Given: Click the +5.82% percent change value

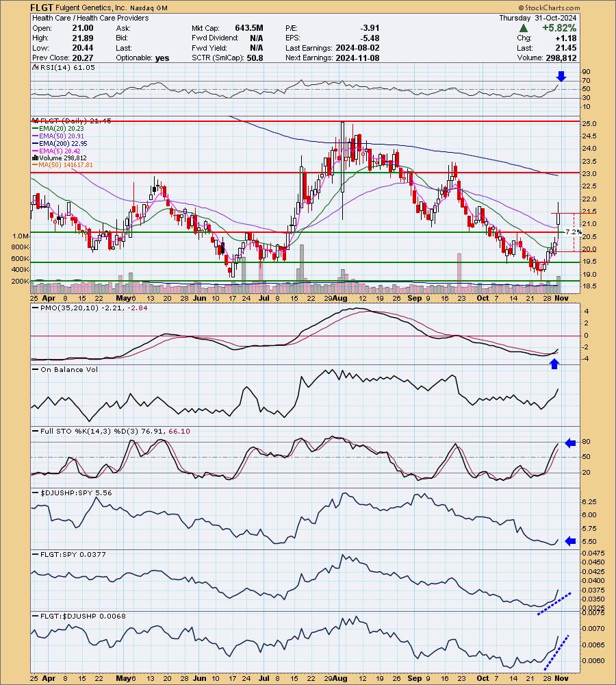Looking at the screenshot, I should [559, 28].
